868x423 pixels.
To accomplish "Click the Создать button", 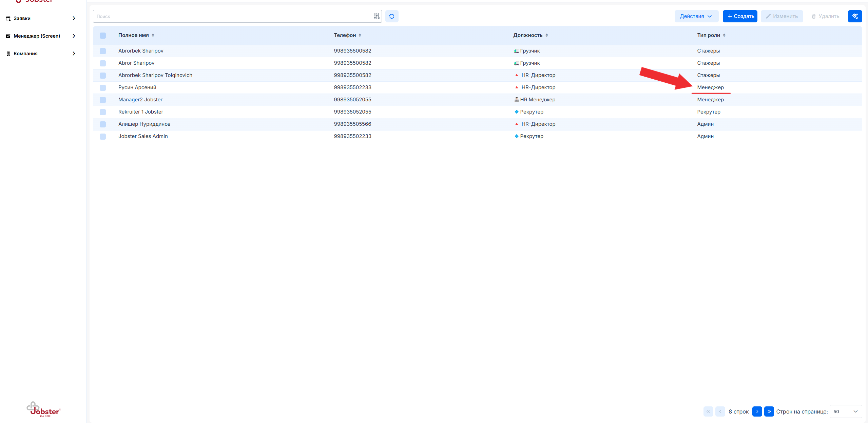I will (x=740, y=16).
